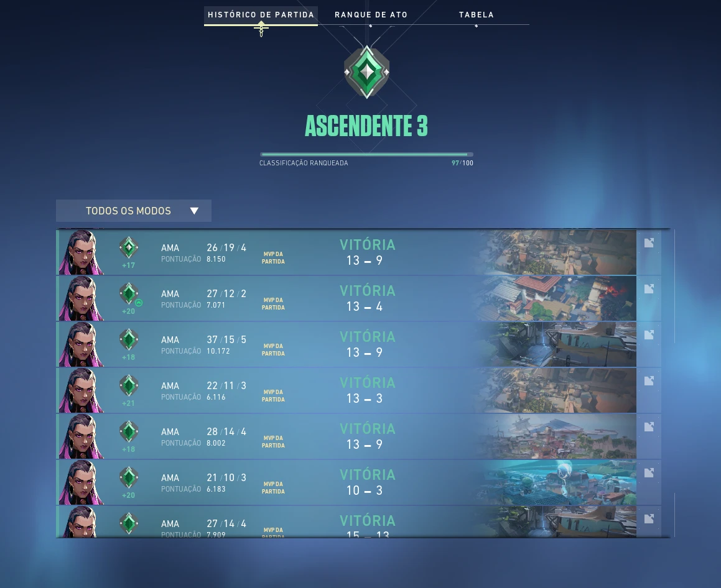Image resolution: width=721 pixels, height=588 pixels.
Task: Click the Ascendente 3 rank emblem
Action: (367, 72)
